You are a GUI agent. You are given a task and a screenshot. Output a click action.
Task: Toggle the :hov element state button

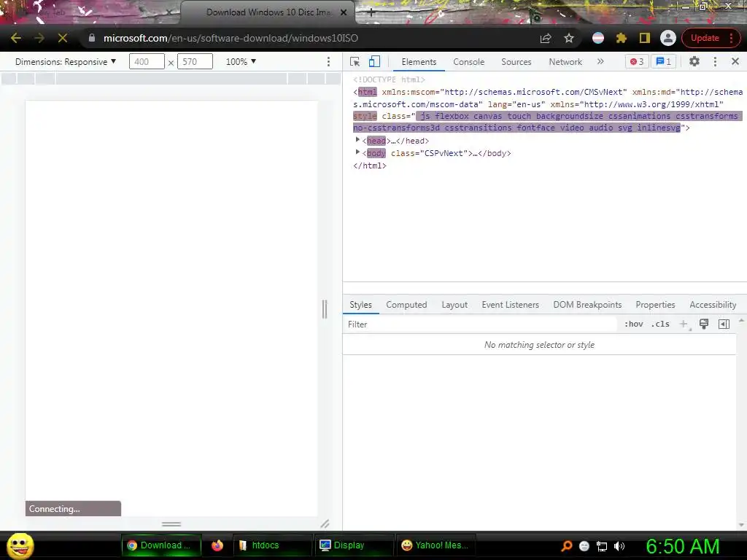(x=634, y=324)
